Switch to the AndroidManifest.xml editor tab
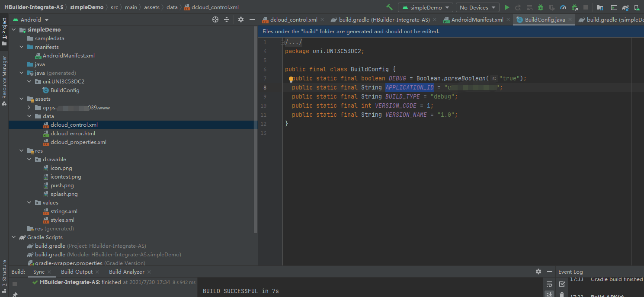This screenshot has height=297, width=644. coord(477,20)
